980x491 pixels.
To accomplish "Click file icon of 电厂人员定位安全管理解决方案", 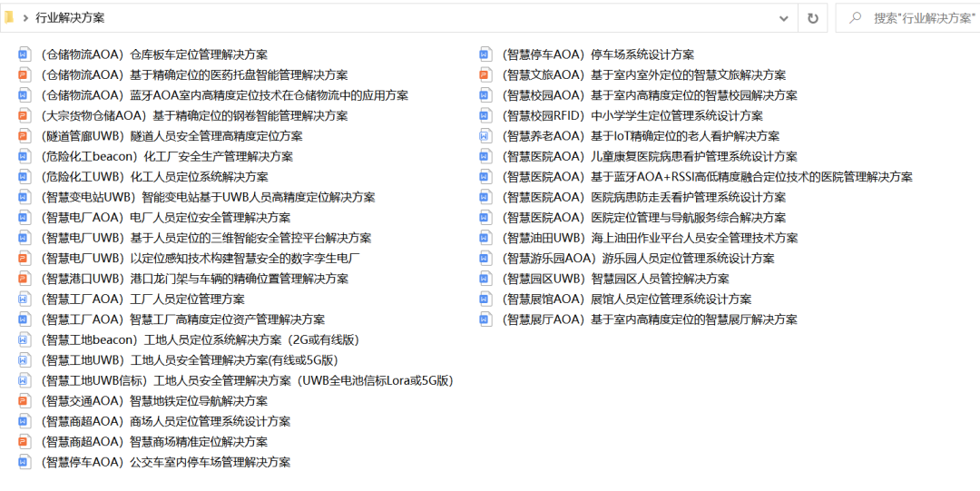I will 24,218.
